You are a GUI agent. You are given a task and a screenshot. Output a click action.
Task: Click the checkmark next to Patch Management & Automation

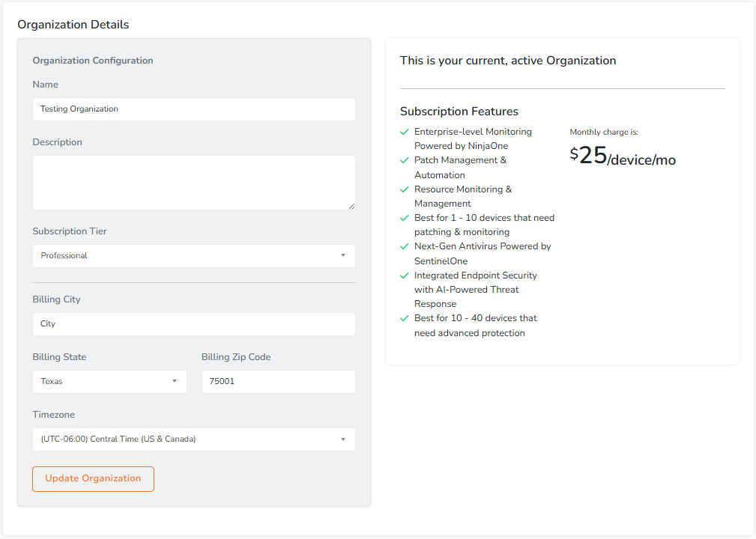[x=405, y=160]
